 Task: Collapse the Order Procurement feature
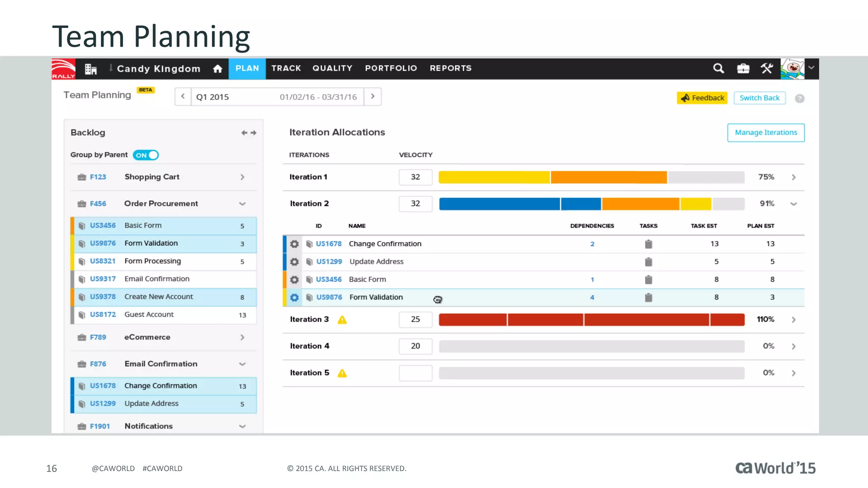pos(242,204)
